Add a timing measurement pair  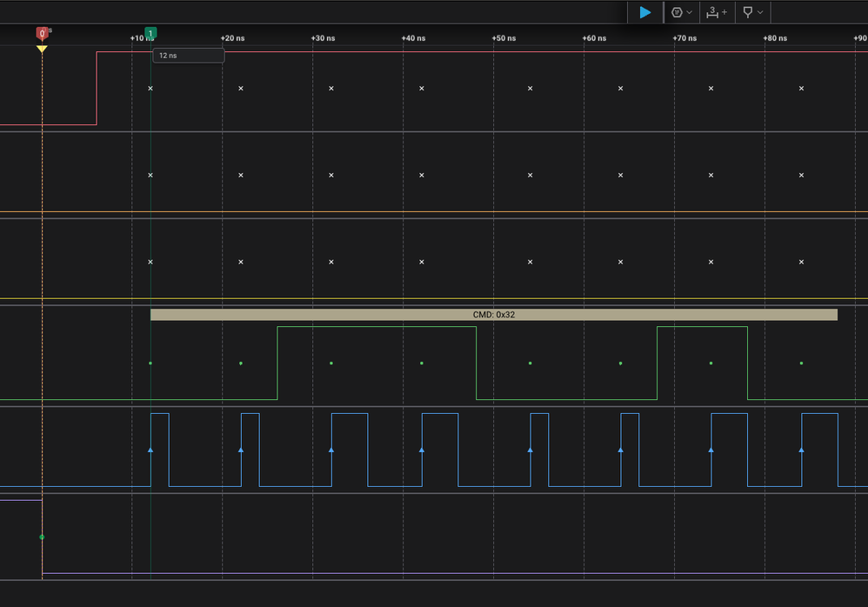(717, 12)
